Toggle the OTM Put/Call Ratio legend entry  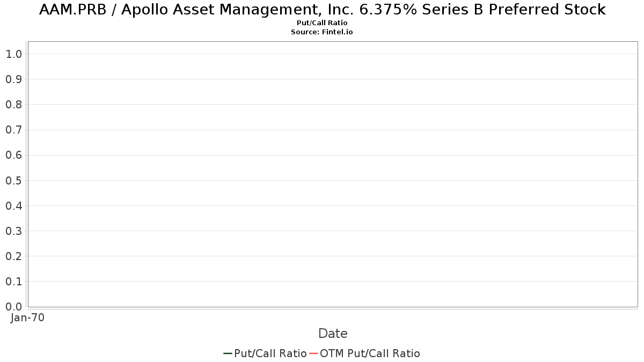click(x=365, y=353)
